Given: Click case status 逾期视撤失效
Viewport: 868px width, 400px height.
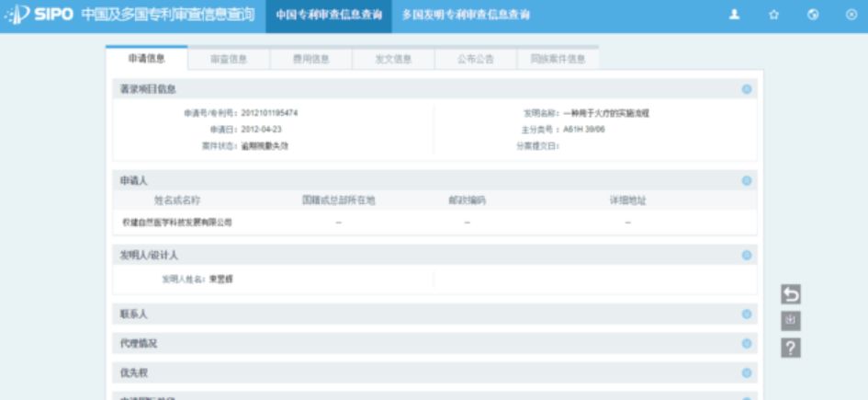Looking at the screenshot, I should (x=265, y=146).
